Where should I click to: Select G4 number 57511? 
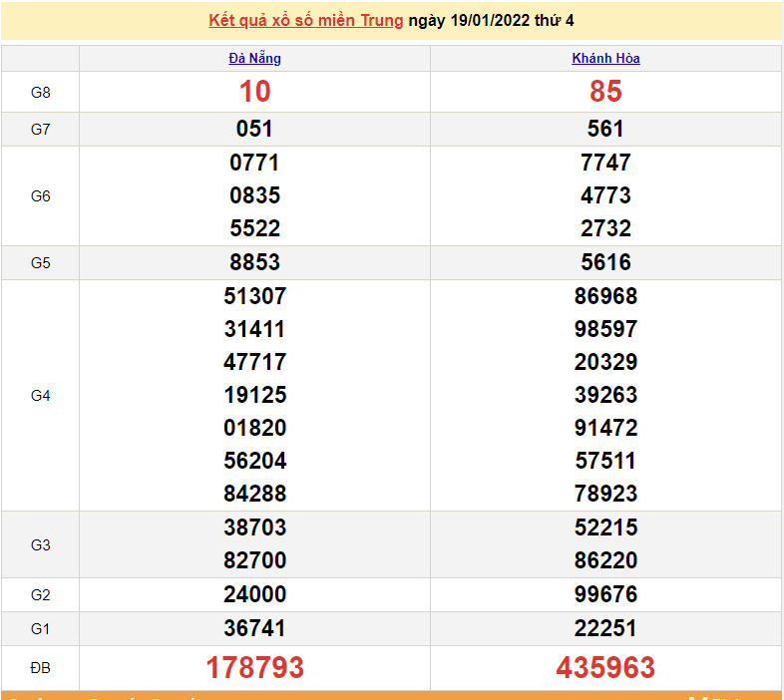tap(605, 461)
